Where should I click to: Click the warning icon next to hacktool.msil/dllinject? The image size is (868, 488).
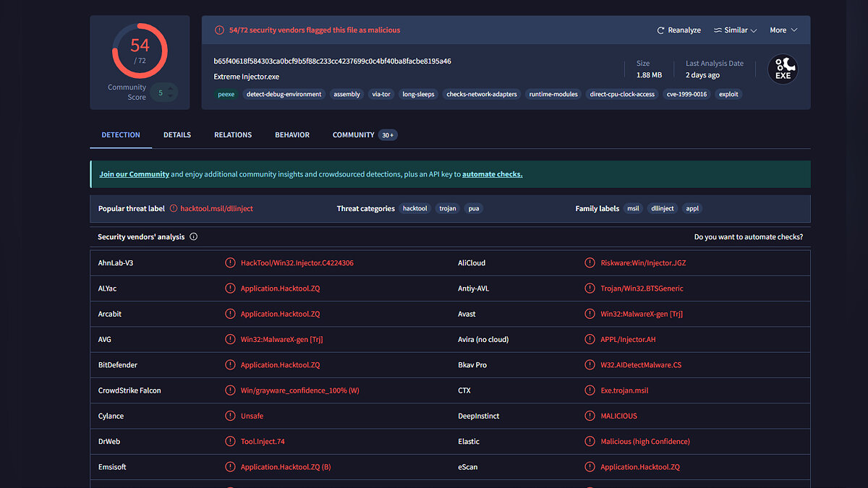174,208
